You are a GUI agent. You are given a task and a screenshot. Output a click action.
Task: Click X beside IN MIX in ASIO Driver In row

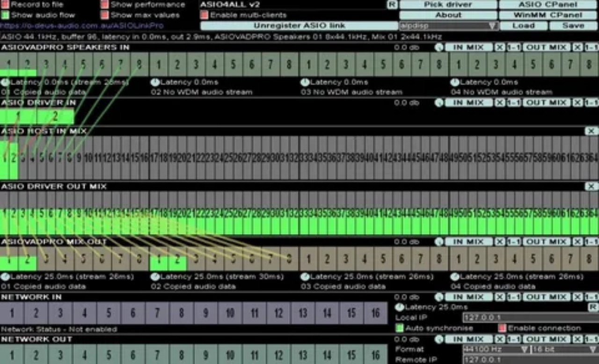pos(500,103)
